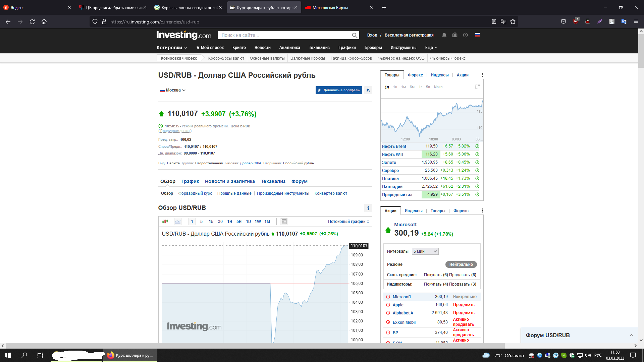The image size is (644, 362).
Task: Click the info icon beside Обзор USD/RUB
Action: pyautogui.click(x=368, y=208)
